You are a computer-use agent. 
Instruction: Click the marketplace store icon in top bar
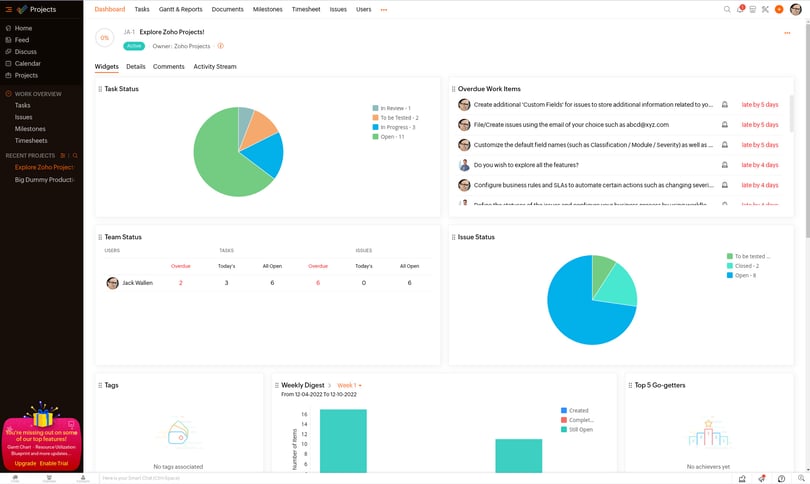[x=753, y=9]
